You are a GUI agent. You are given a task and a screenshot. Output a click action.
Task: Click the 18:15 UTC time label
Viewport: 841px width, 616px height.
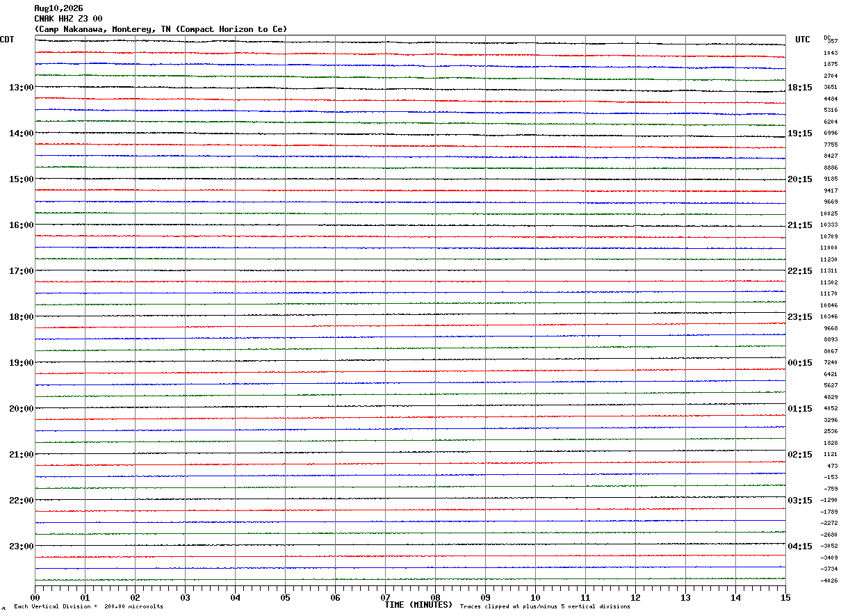(800, 88)
